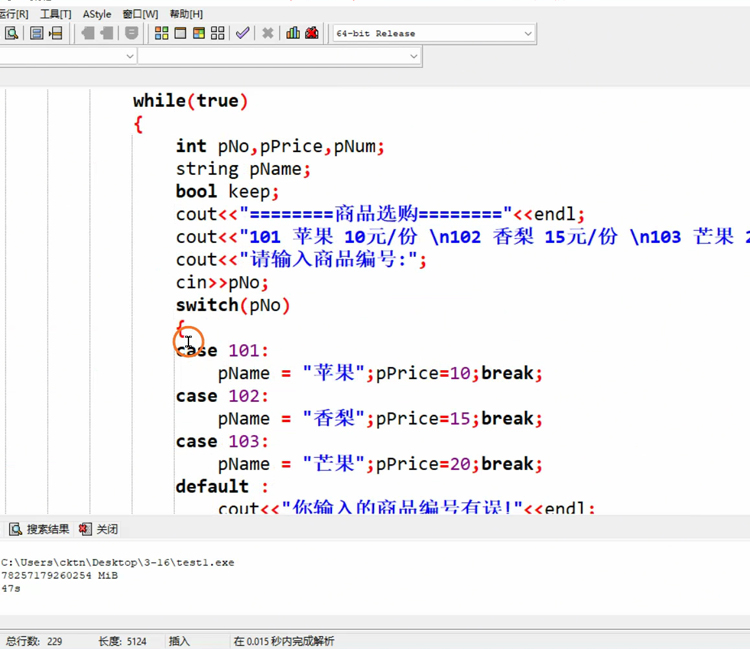This screenshot has width=750, height=649.
Task: Click the purple checkmark toolbar icon
Action: (x=242, y=33)
